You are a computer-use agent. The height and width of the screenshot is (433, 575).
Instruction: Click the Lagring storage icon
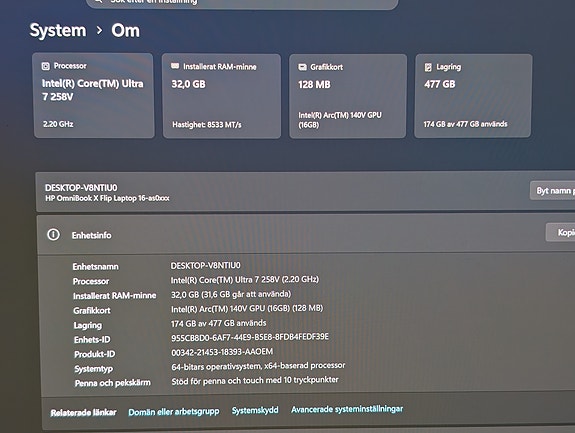(428, 67)
